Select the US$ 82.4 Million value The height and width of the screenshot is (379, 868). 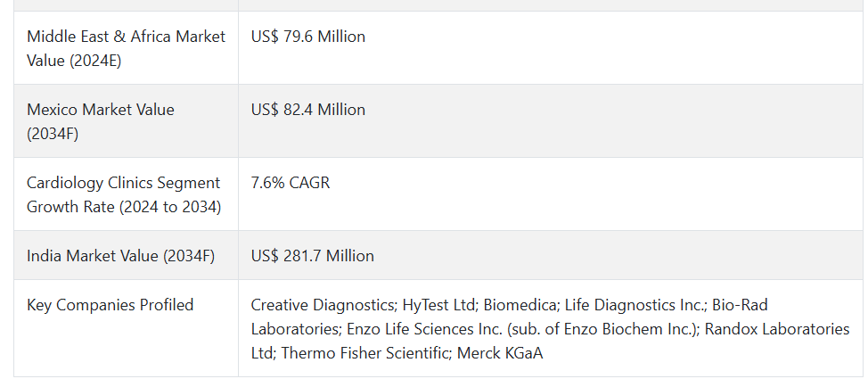coord(307,110)
